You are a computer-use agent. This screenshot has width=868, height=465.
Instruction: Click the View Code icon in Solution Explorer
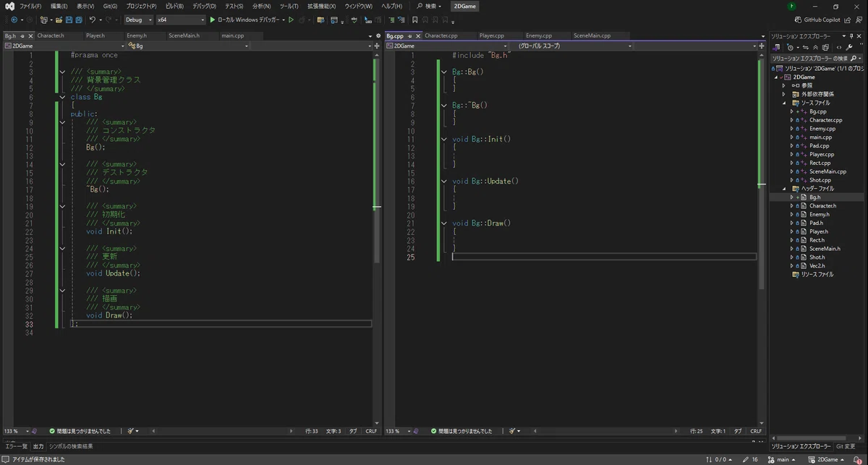tap(838, 47)
